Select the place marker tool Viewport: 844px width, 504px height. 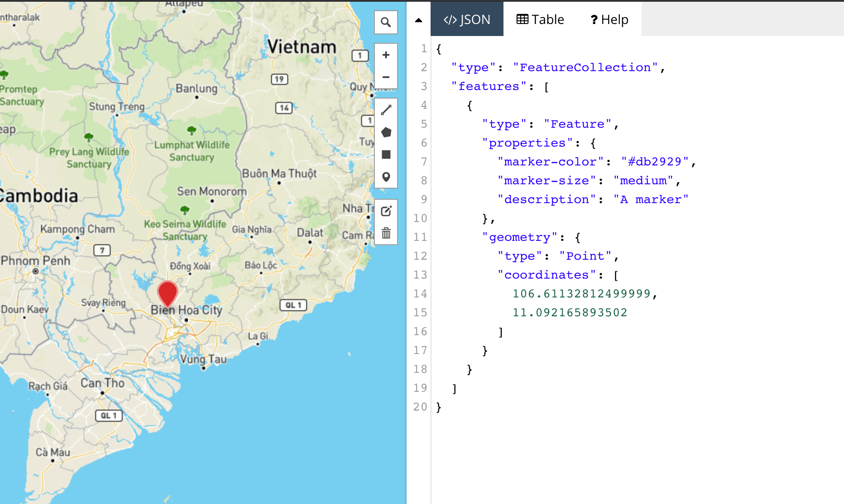point(385,177)
